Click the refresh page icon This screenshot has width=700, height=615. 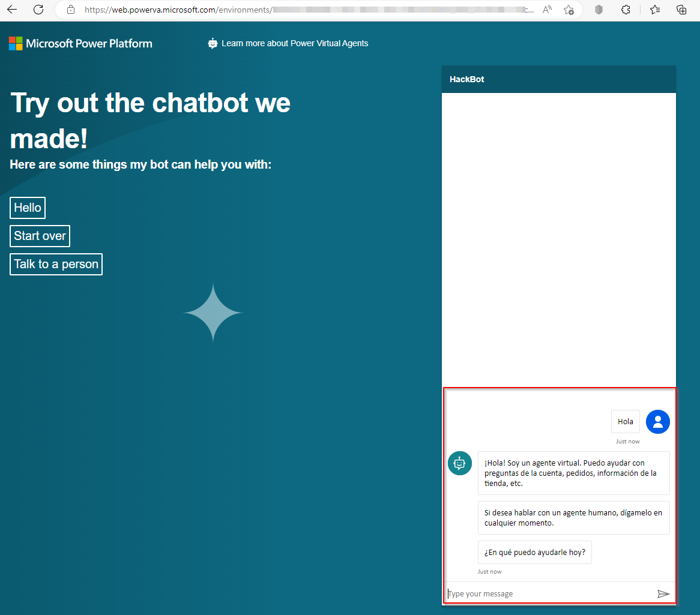pos(38,10)
